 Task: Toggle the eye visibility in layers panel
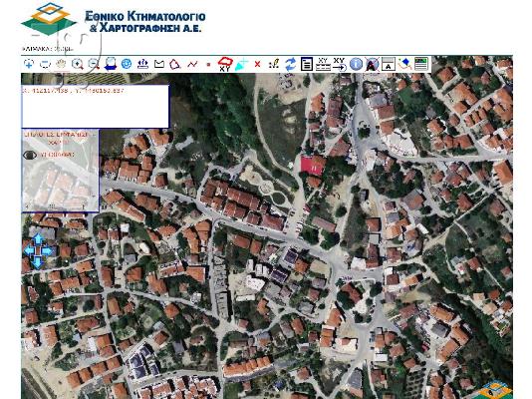(30, 155)
